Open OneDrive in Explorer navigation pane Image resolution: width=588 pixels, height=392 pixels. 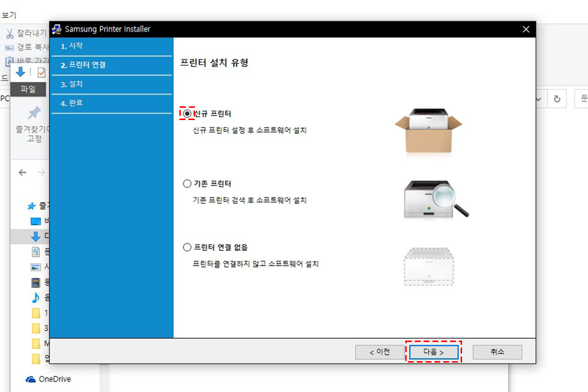(54, 379)
